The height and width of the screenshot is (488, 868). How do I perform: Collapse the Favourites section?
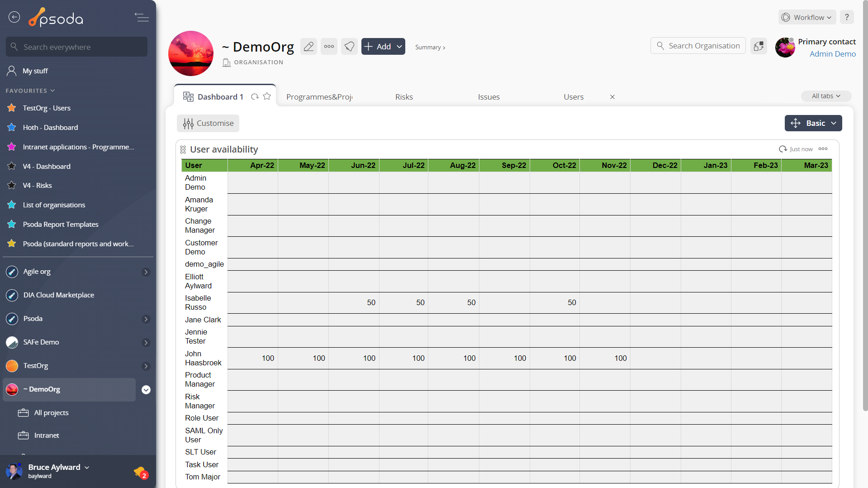point(30,91)
